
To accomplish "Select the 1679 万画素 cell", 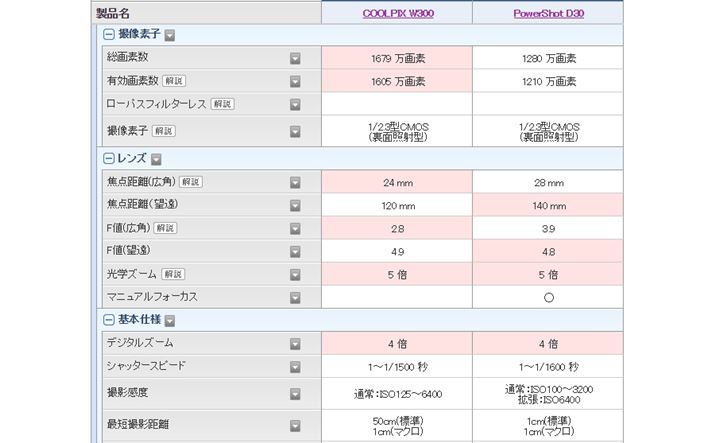I will [397, 58].
